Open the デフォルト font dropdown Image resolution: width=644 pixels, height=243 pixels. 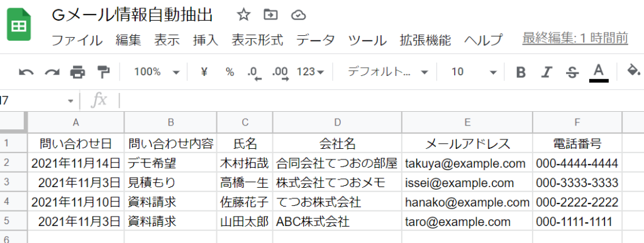[387, 72]
